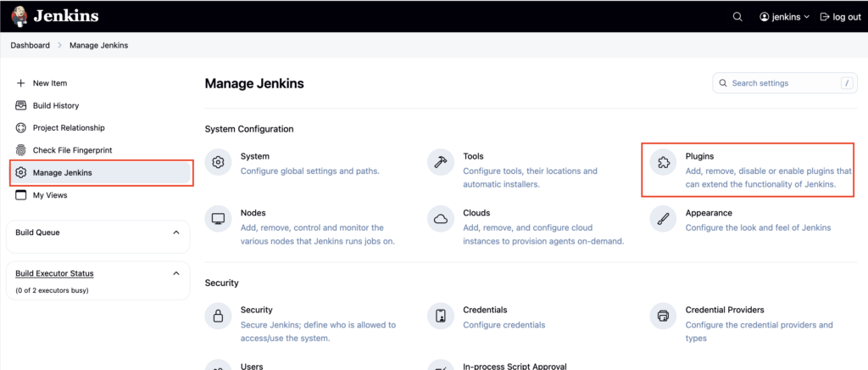The height and width of the screenshot is (370, 868).
Task: Click the log out link
Action: click(x=840, y=17)
